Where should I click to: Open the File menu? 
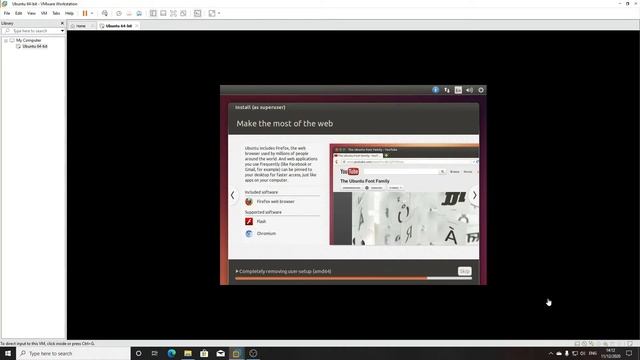[7, 13]
